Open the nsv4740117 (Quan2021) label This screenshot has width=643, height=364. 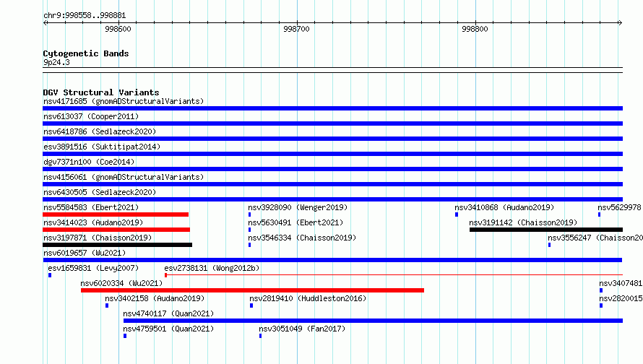pyautogui.click(x=168, y=313)
